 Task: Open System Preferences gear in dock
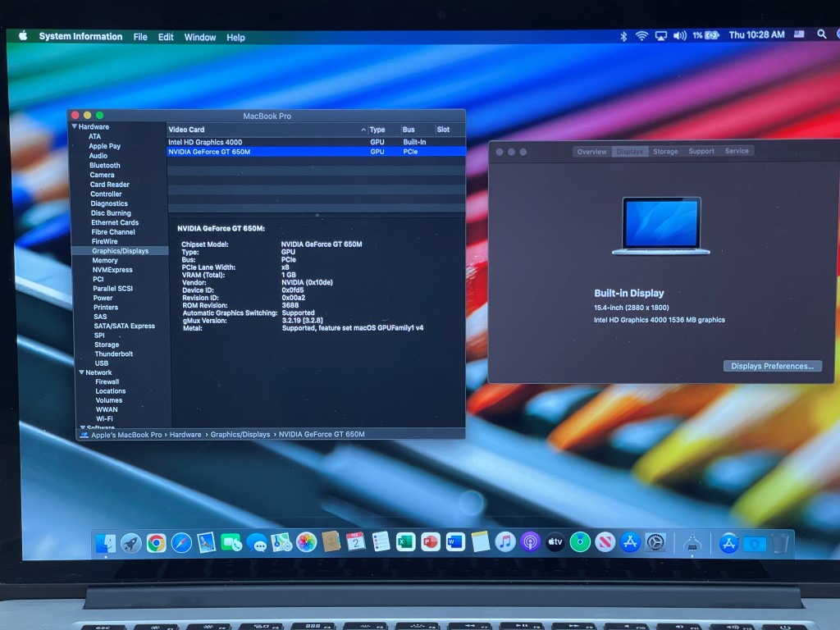[655, 543]
